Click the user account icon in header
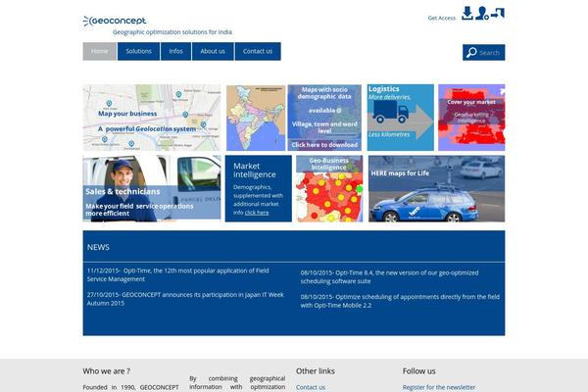The height and width of the screenshot is (392, 588). pos(482,13)
